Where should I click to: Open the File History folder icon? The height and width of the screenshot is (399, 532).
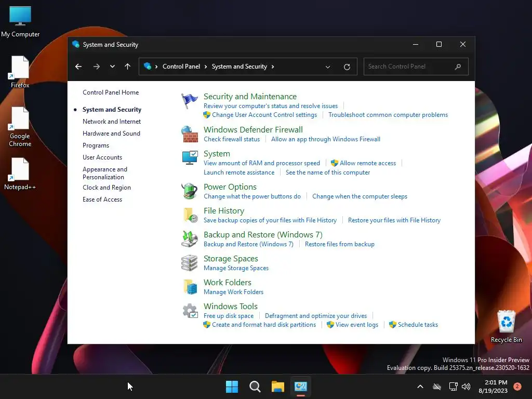[x=190, y=215]
